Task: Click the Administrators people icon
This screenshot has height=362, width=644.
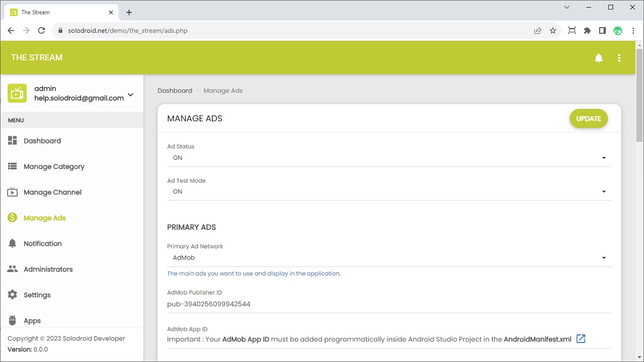Action: pyautogui.click(x=13, y=269)
